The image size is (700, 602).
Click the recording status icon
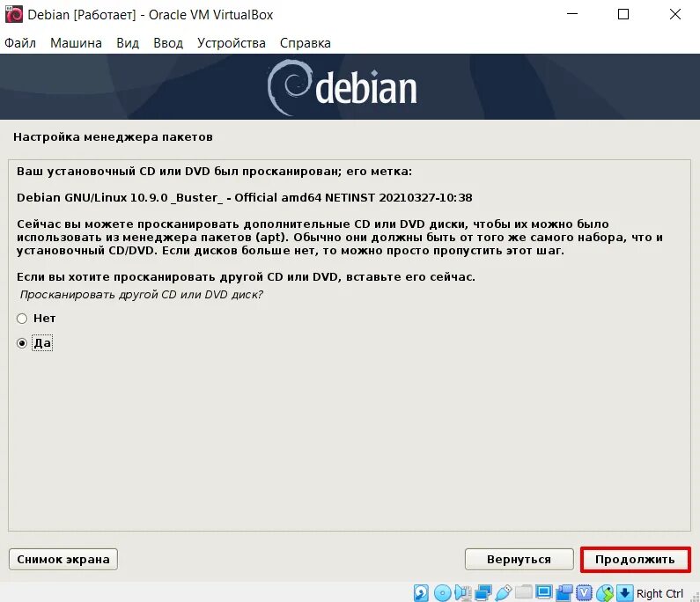click(x=564, y=593)
